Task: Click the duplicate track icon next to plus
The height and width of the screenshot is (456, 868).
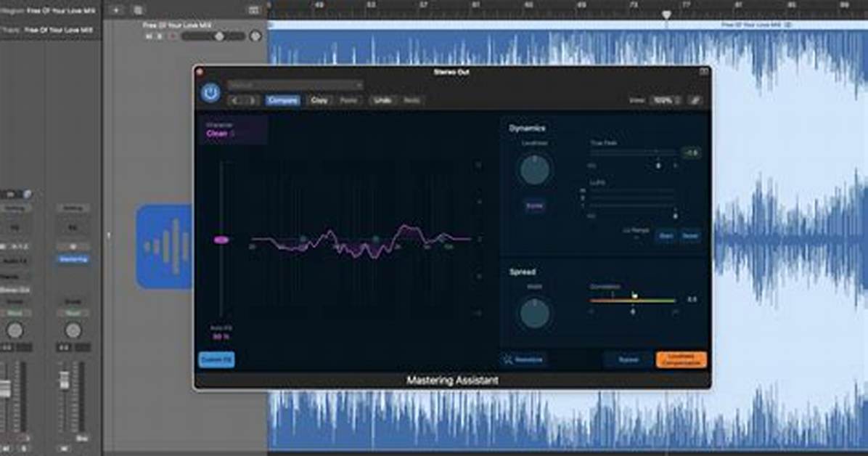Action: coord(138,10)
